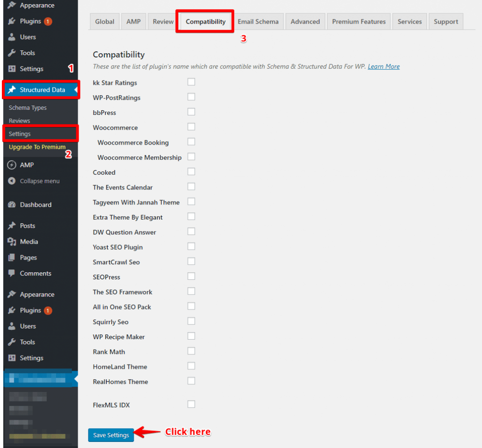Check the WP-PostRatings checkbox

pos(191,97)
